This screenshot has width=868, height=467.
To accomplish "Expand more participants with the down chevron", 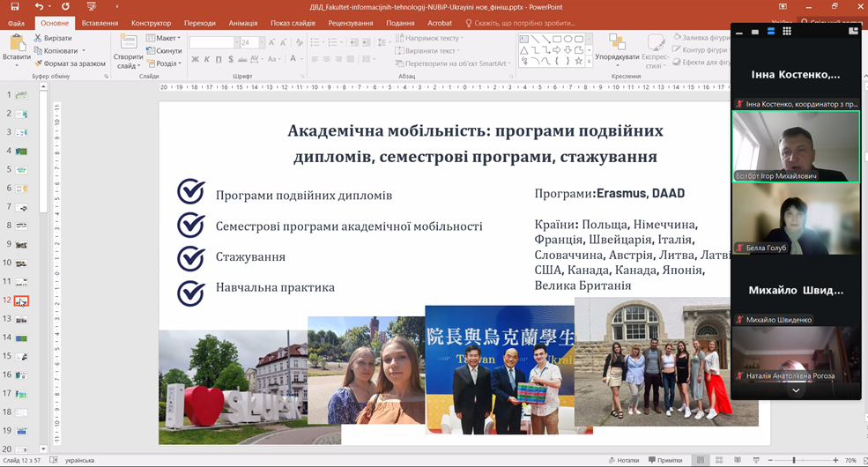I will click(x=796, y=390).
